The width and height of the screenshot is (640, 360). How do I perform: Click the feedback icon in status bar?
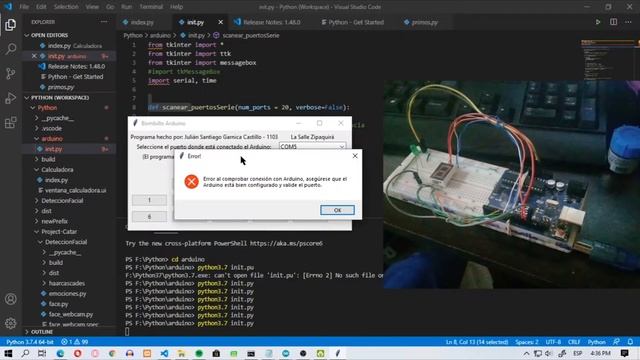click(616, 342)
